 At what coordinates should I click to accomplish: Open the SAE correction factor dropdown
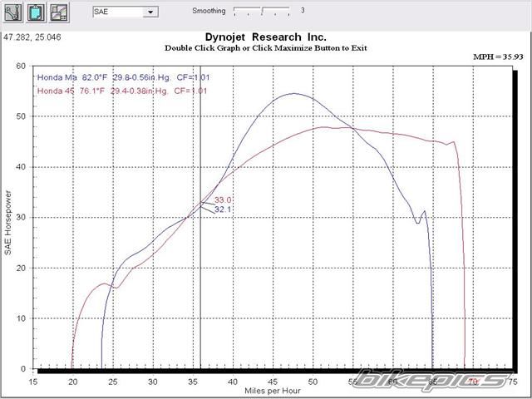pyautogui.click(x=150, y=12)
